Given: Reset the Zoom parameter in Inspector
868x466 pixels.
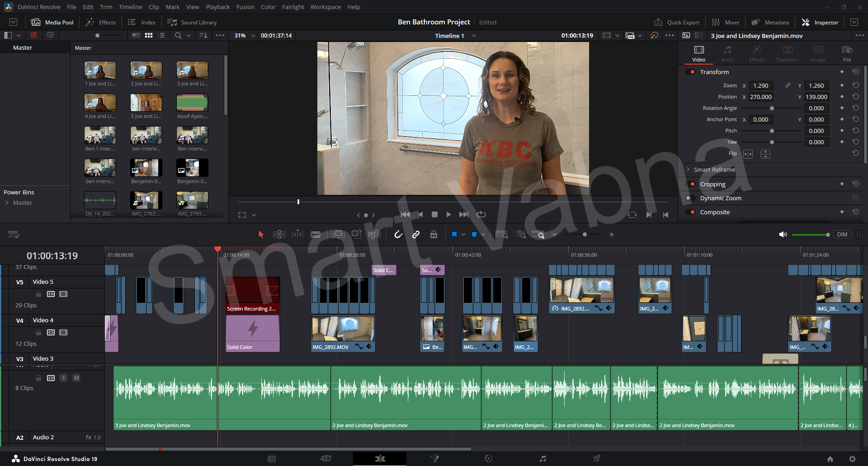Looking at the screenshot, I should (856, 85).
